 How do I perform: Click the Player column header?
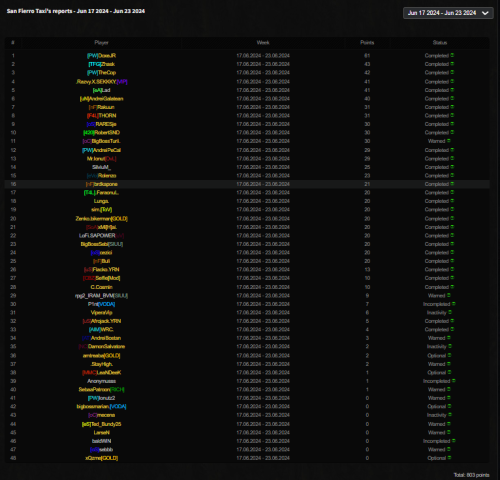[x=101, y=43]
